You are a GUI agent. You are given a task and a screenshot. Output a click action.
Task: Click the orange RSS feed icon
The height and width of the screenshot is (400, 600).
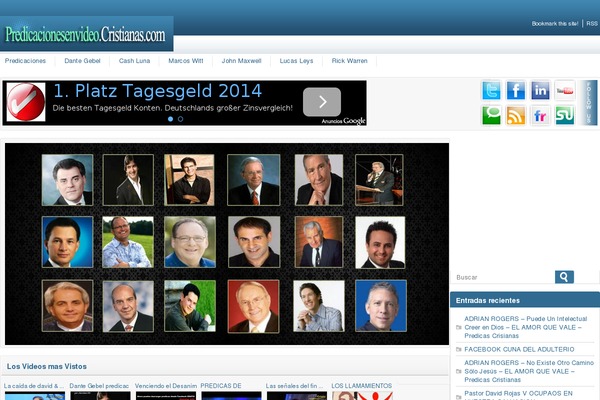515,115
